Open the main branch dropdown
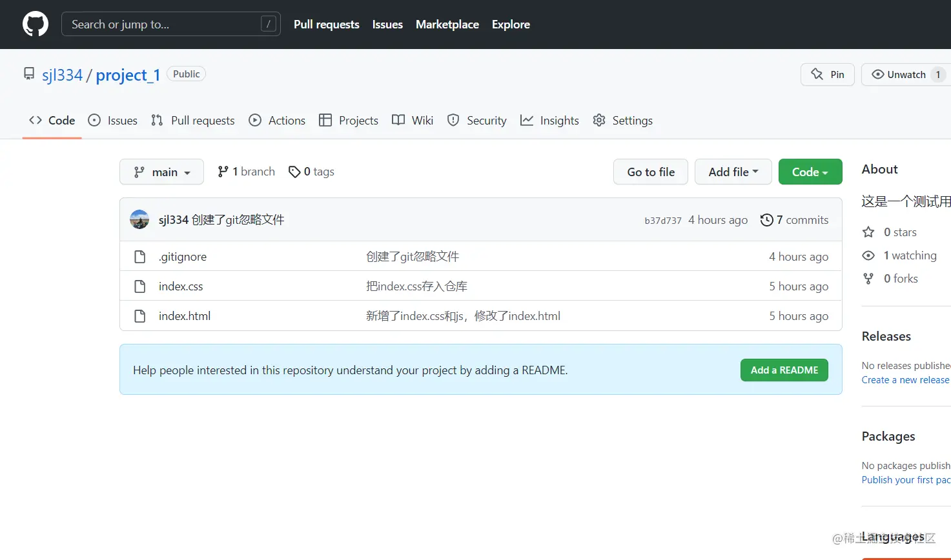The image size is (951, 560). coord(161,172)
